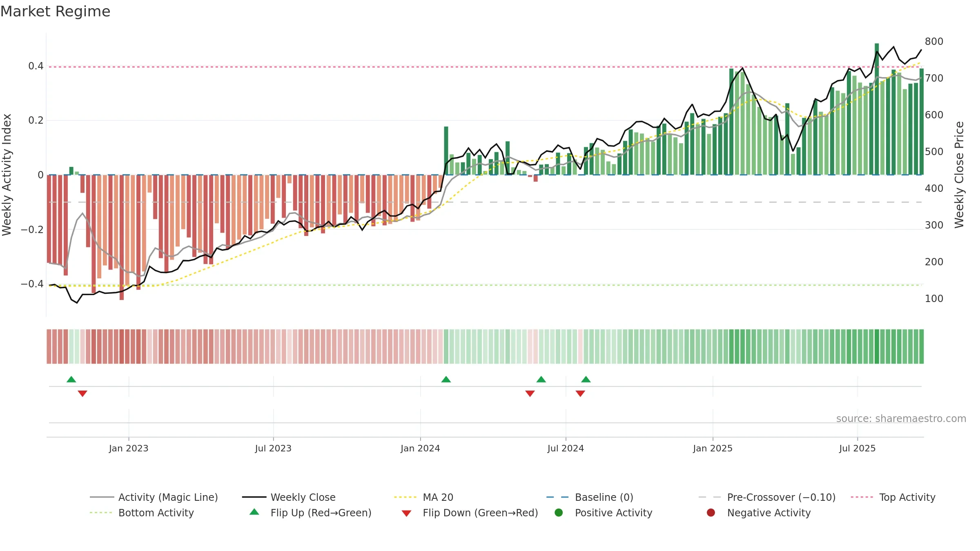The width and height of the screenshot is (980, 551).
Task: Click the 800 right axis tick label
Action: coord(934,42)
